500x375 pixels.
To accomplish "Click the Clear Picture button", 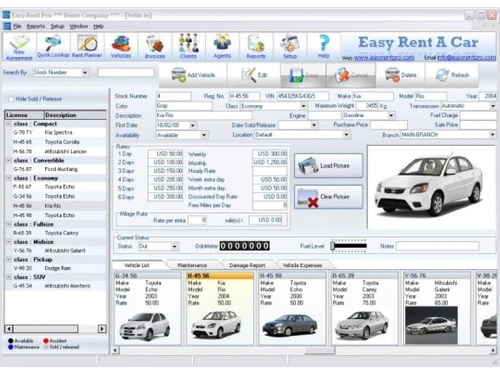I will pos(328,197).
